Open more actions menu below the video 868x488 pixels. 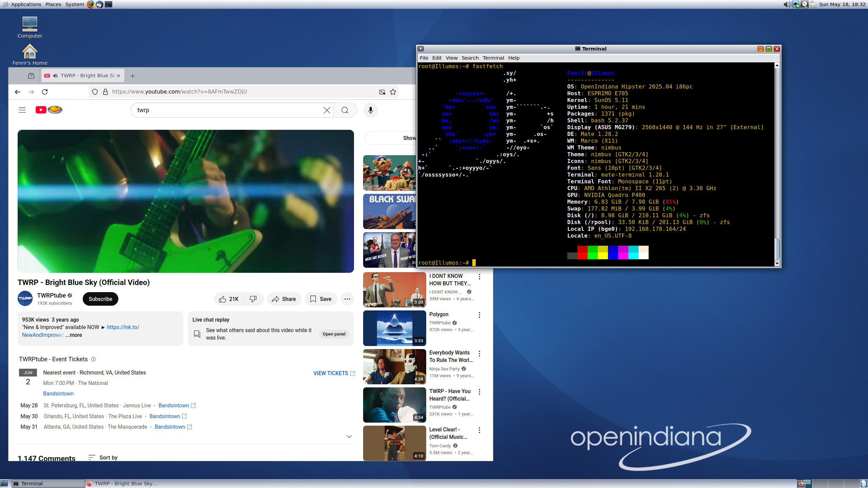[347, 299]
